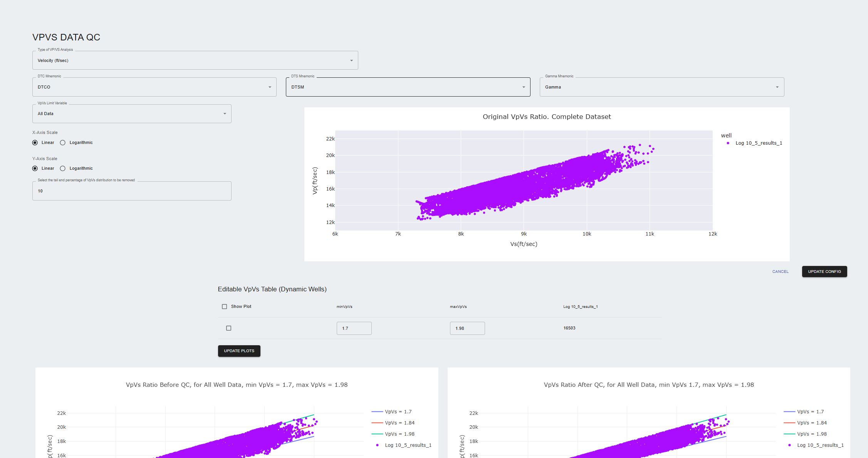
Task: Open the VpVs Limit Variable dropdown
Action: tap(132, 114)
